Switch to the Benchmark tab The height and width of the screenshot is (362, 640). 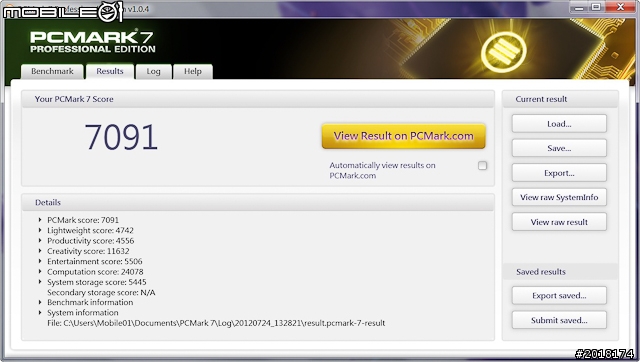click(x=52, y=71)
